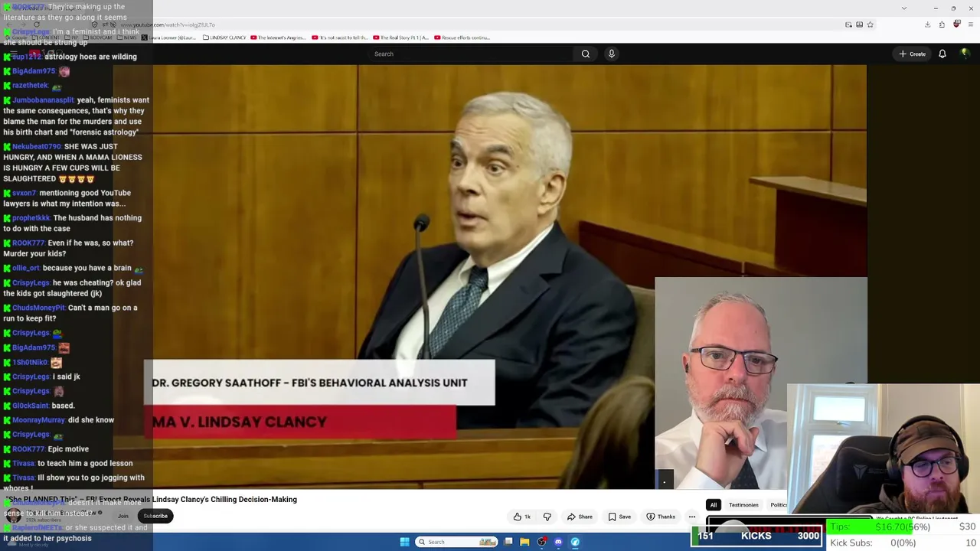
Task: Open 'It's not racist to tell th...' bookmark
Action: point(340,37)
